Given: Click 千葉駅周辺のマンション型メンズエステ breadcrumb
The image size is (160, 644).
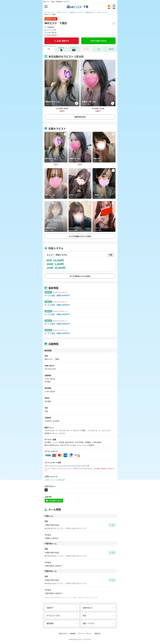Looking at the screenshot, I should pos(96,12).
